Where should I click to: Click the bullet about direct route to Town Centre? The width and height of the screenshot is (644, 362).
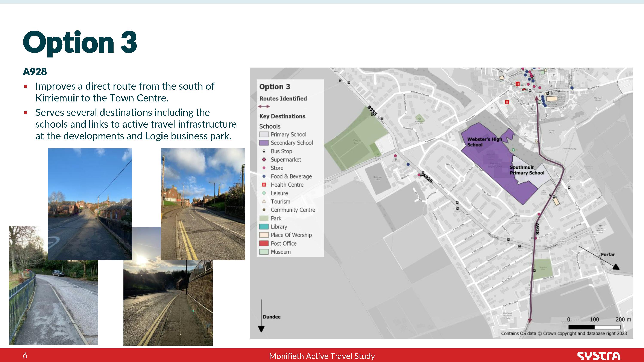point(125,92)
